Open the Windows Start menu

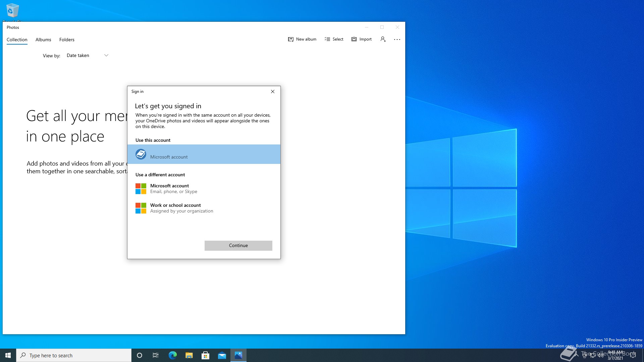pyautogui.click(x=8, y=355)
